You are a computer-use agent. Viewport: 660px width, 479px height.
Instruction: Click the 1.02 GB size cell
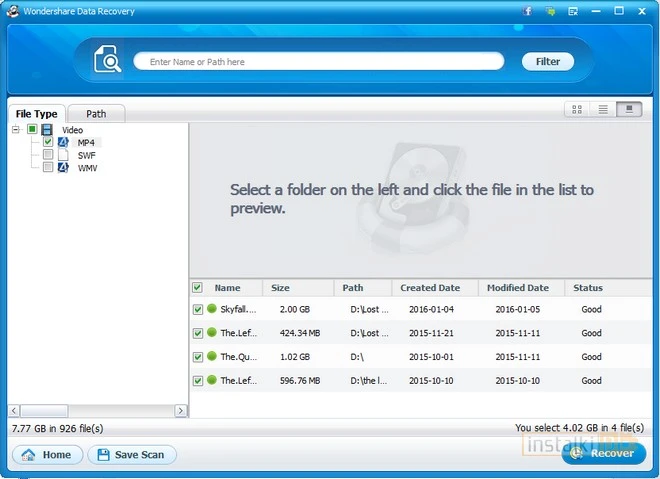click(295, 357)
